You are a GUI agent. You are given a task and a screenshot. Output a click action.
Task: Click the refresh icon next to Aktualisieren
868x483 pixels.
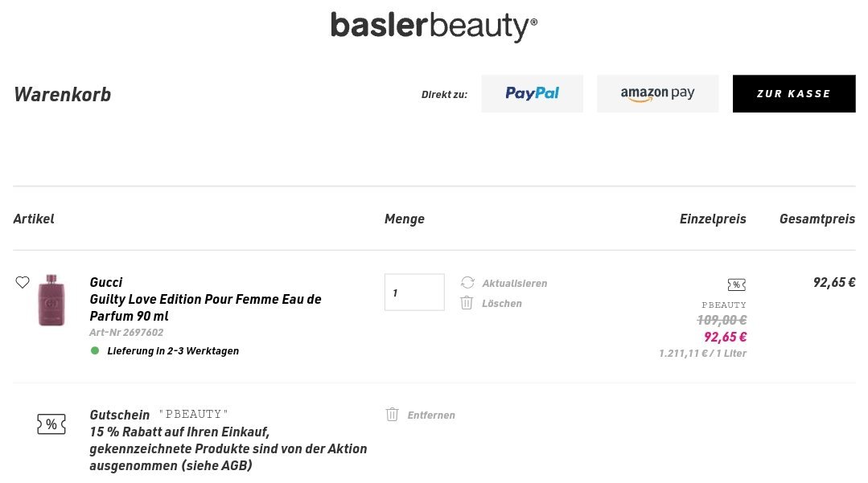pyautogui.click(x=467, y=283)
